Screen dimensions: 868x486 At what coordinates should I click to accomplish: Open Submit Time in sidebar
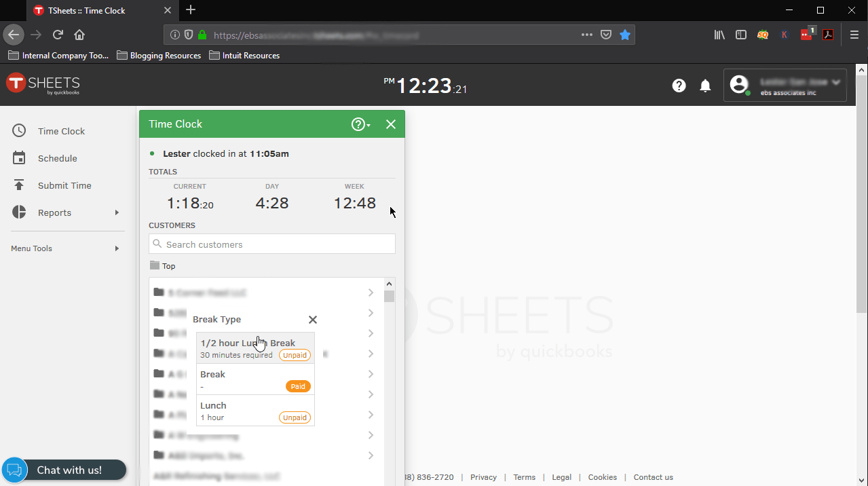64,185
